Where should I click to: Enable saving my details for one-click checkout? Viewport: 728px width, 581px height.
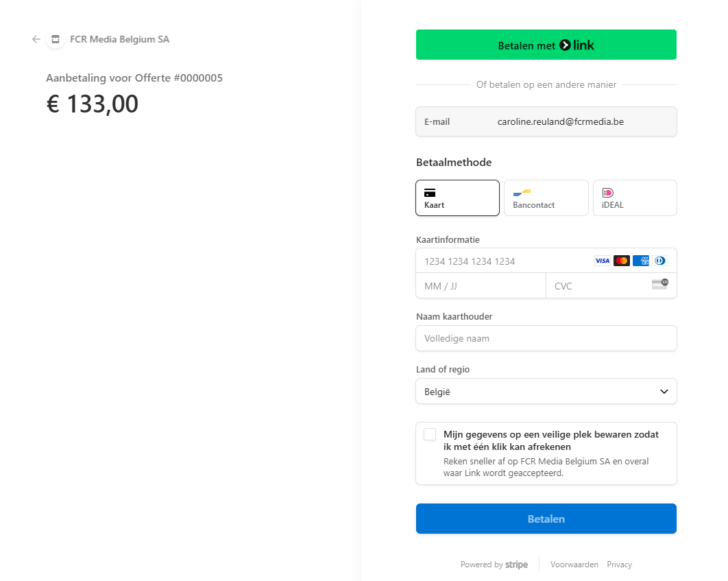[x=430, y=434]
